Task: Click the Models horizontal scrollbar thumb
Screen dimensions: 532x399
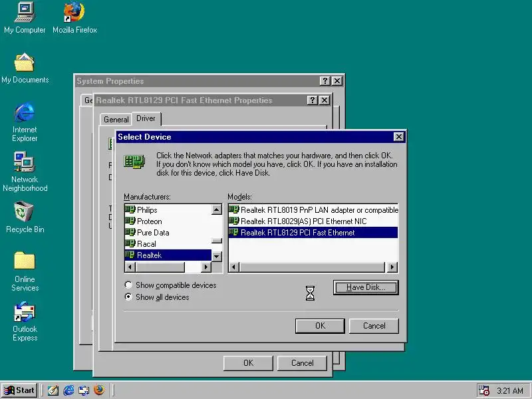Action: (x=312, y=267)
